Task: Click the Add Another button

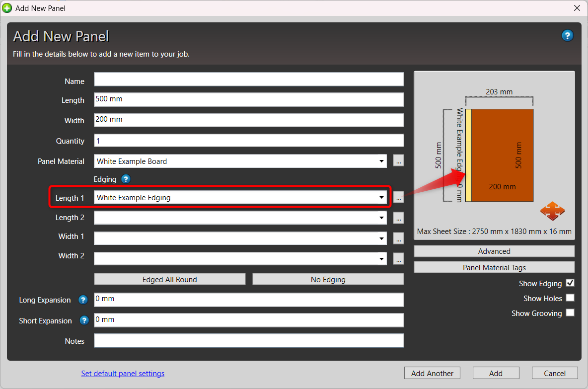Action: 432,373
